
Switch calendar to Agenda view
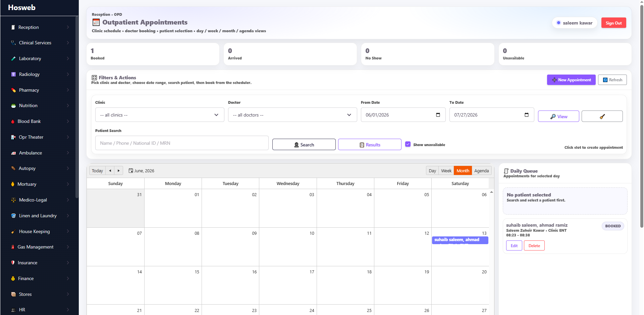(481, 171)
